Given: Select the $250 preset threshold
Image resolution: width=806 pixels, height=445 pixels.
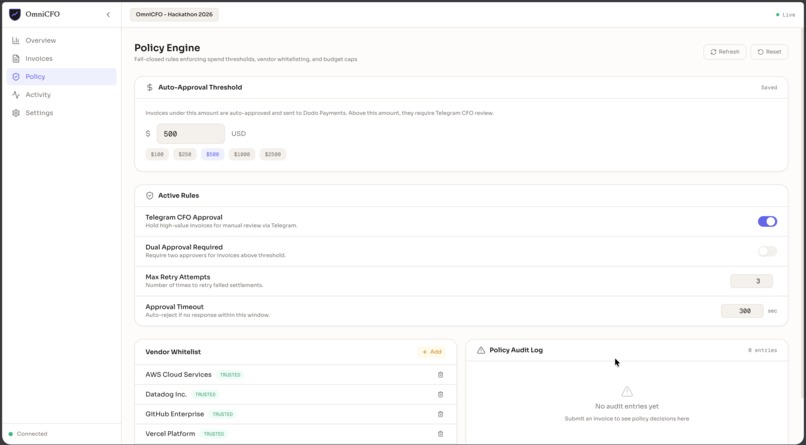Looking at the screenshot, I should point(185,154).
